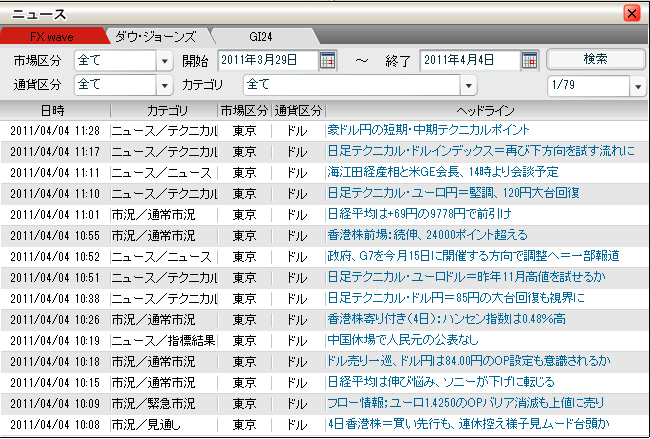Select timestamp 2011/04/04 11:01
Image resolution: width=650 pixels, height=439 pixels.
pyautogui.click(x=55, y=215)
